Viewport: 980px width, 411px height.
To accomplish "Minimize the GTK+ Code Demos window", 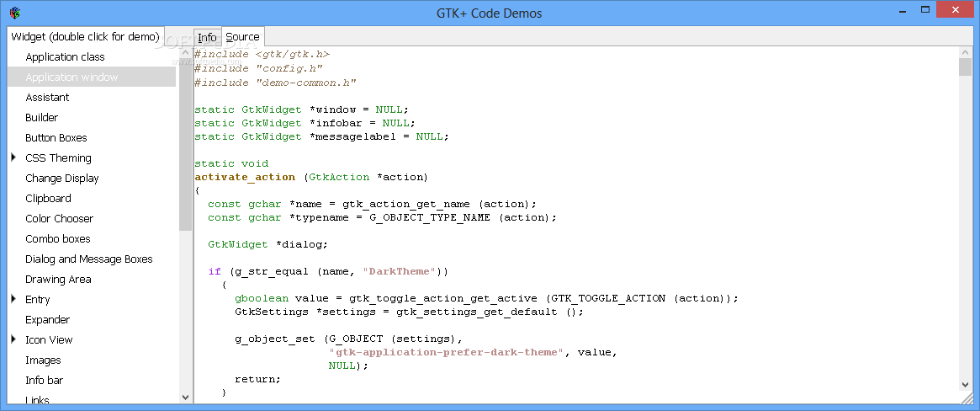I will 903,9.
